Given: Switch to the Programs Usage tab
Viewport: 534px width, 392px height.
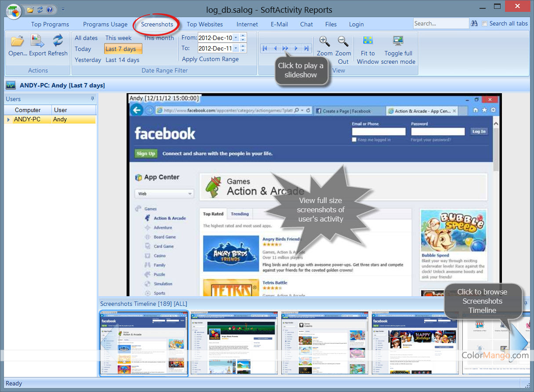Looking at the screenshot, I should pyautogui.click(x=105, y=24).
